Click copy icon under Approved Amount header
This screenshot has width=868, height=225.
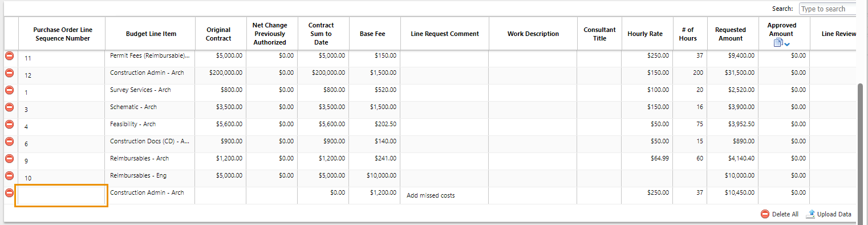(778, 43)
